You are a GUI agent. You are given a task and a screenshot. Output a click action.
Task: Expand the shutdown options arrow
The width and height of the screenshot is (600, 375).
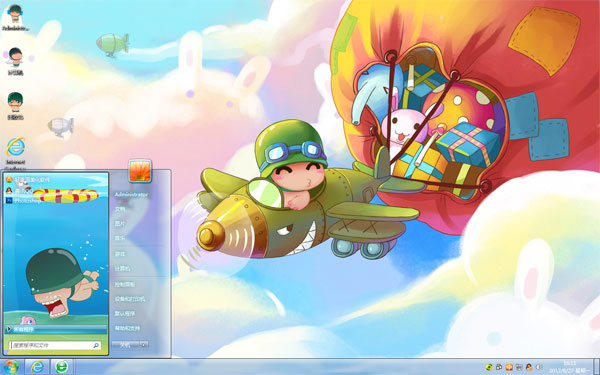click(x=144, y=345)
